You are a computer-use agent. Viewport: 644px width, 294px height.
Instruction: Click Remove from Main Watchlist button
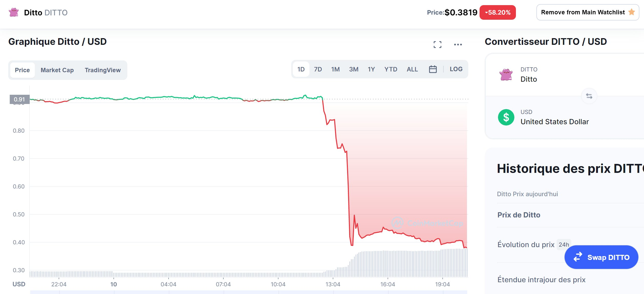[588, 12]
